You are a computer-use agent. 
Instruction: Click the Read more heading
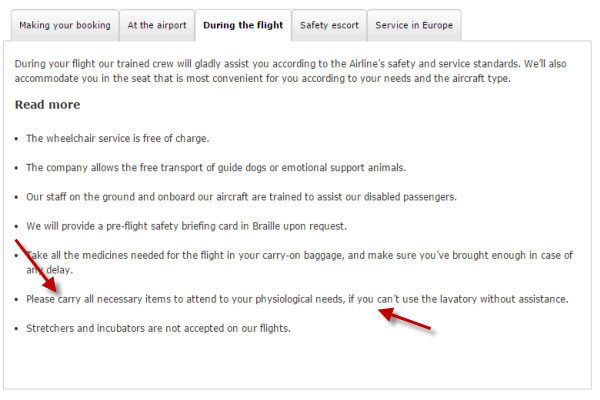[x=47, y=104]
